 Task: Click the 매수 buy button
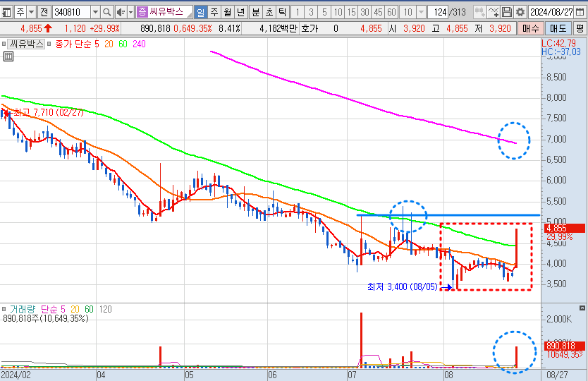[x=530, y=28]
